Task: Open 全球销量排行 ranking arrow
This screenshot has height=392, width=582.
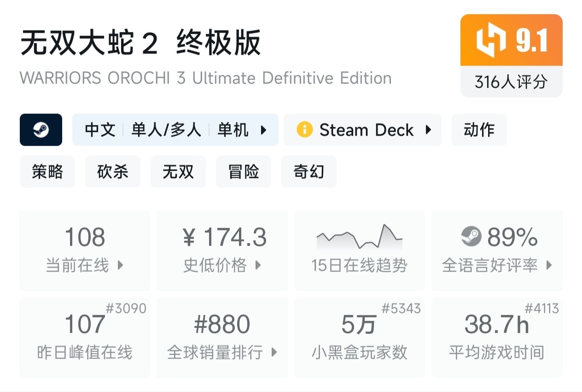Action: pyautogui.click(x=274, y=352)
